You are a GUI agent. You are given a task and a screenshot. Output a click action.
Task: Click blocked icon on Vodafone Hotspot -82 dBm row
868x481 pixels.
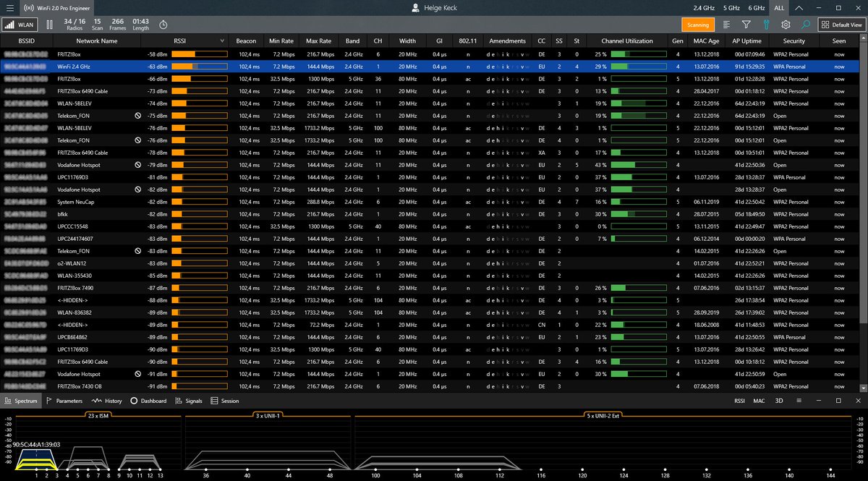click(138, 190)
